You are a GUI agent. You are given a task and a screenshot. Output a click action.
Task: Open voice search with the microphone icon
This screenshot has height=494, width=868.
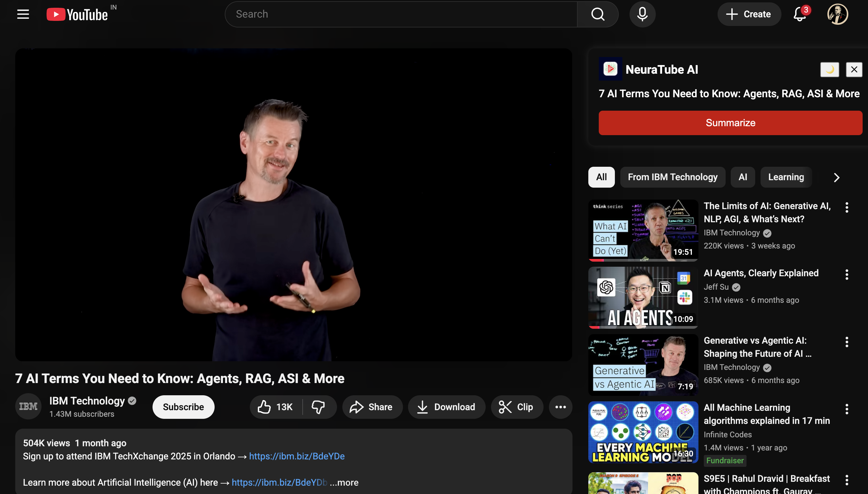point(642,14)
